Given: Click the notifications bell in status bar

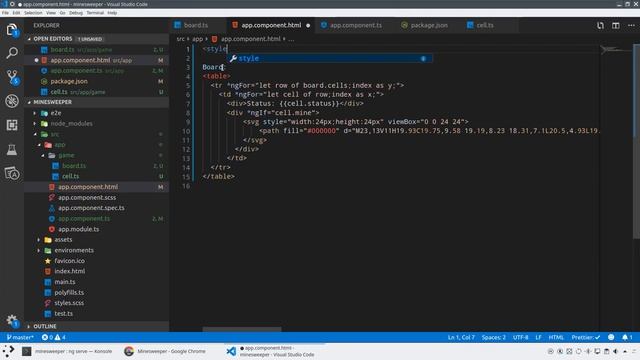Looking at the screenshot, I should tap(627, 337).
